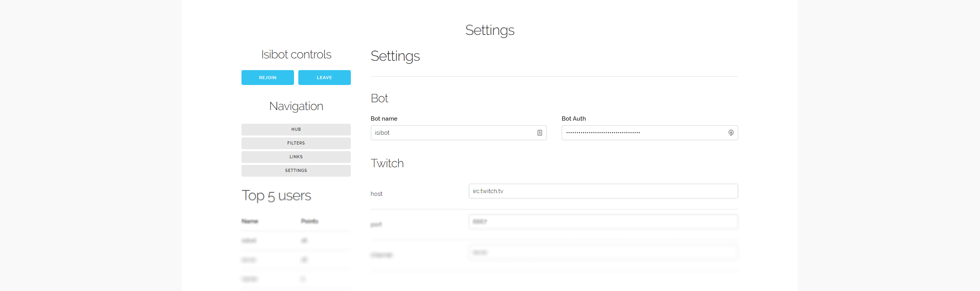This screenshot has height=291, width=980.
Task: Click the "Isibot controls" heading
Action: (x=296, y=54)
